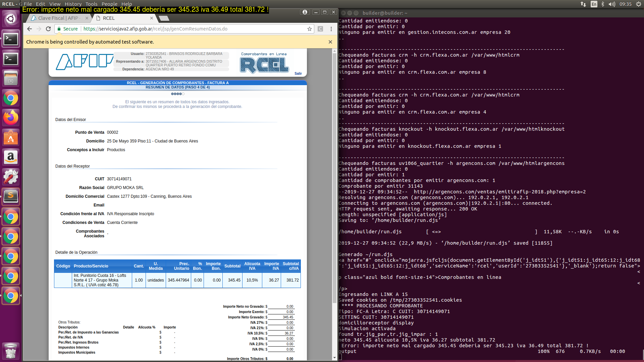Open system power cog menu
Viewport: 644px width, 362px height.
(x=639, y=4)
